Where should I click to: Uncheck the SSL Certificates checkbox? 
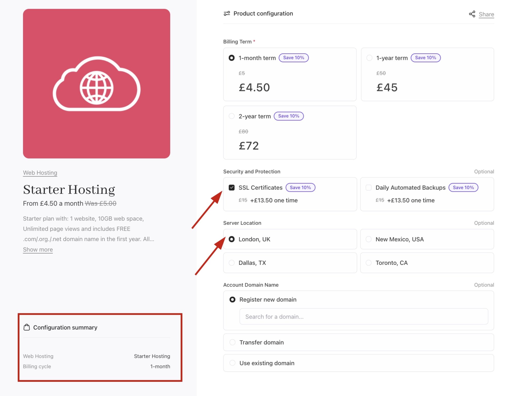pos(232,187)
